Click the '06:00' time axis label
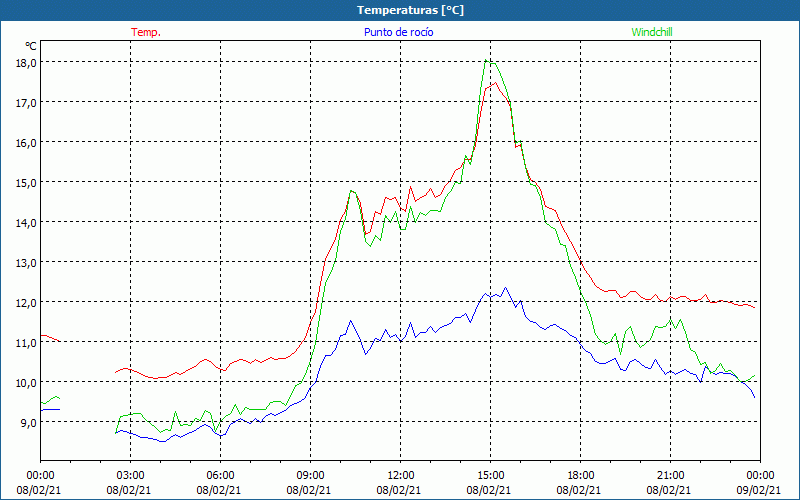800x500 pixels. pos(220,476)
